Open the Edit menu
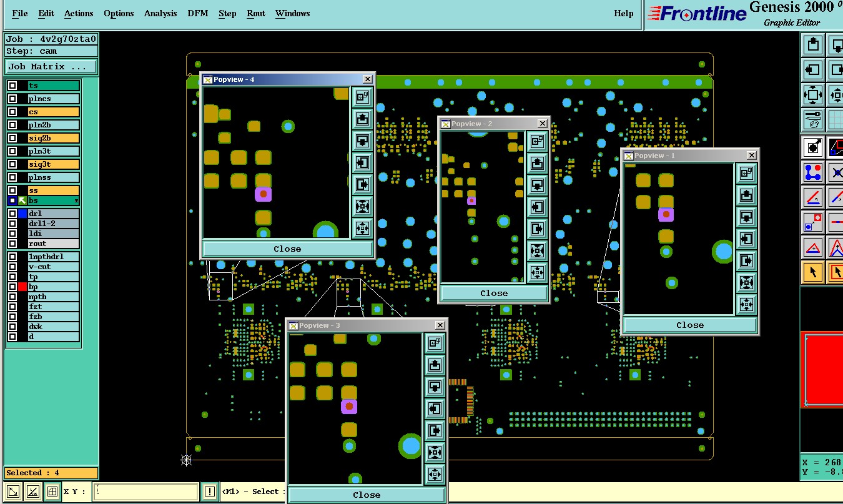 click(46, 13)
